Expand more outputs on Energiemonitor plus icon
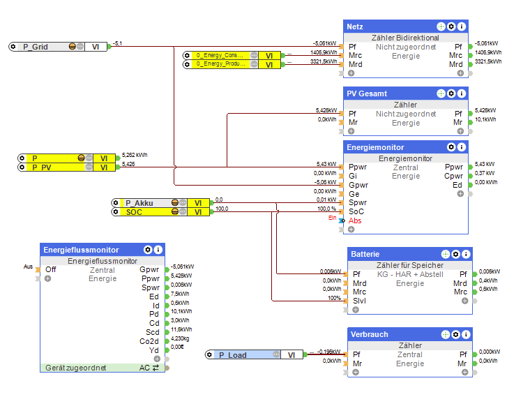The height and width of the screenshot is (420, 530). point(460,193)
